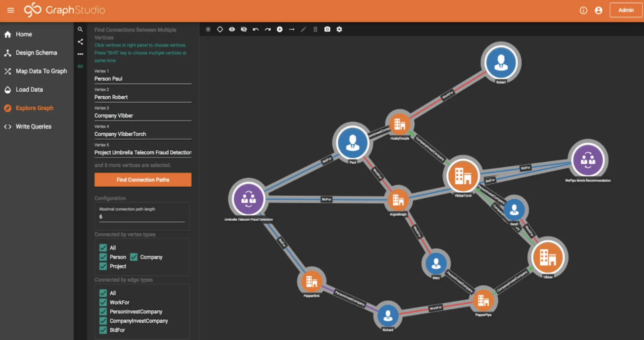Open Write Queries section
Screen dimensions: 644x340
[x=28, y=127]
